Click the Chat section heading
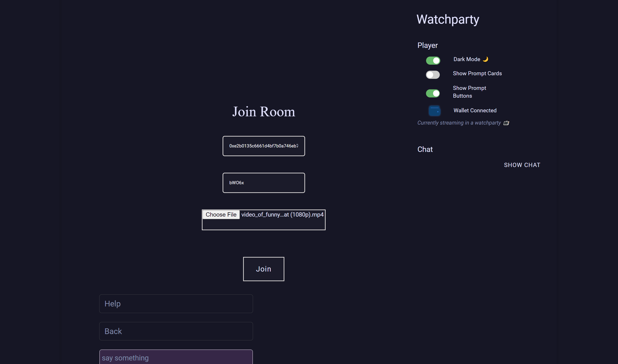Viewport: 618px width, 364px height. [x=425, y=149]
